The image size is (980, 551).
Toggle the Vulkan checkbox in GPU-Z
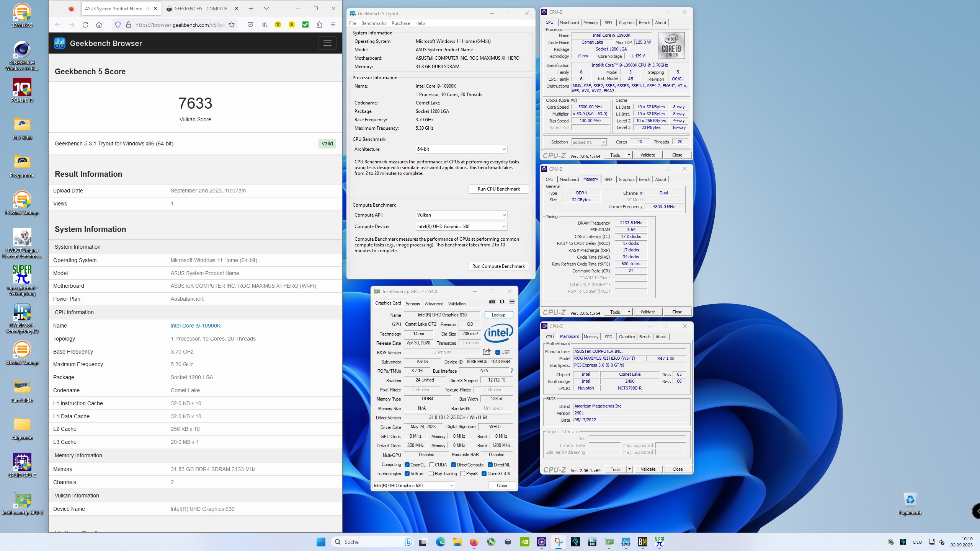point(407,474)
